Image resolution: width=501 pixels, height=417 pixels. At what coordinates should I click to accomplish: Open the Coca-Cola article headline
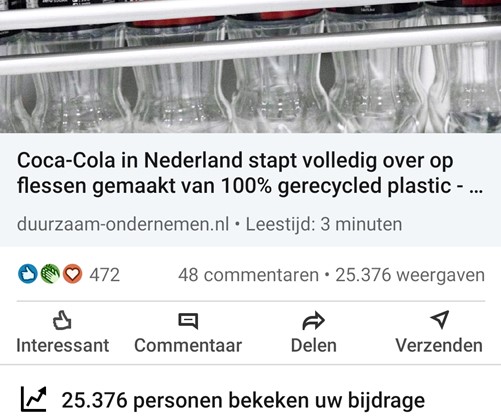[250, 173]
